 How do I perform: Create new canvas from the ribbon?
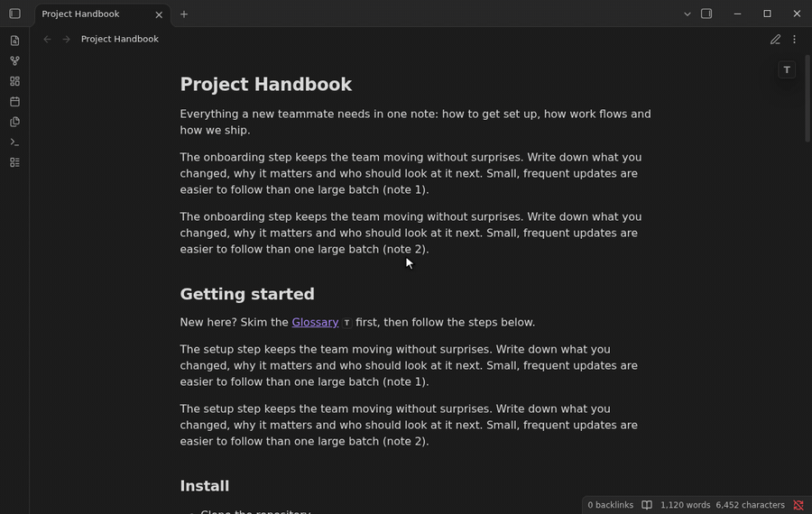pyautogui.click(x=14, y=81)
